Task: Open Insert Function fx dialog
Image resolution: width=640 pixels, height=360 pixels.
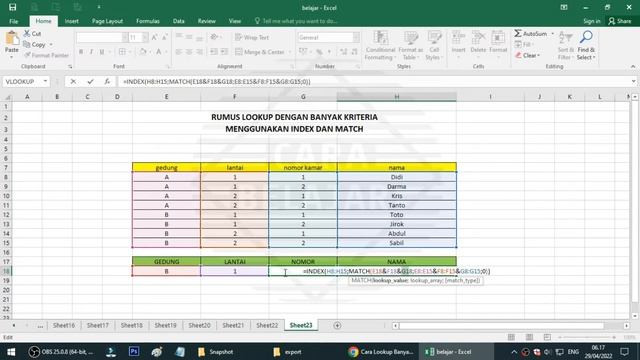Action: [x=107, y=82]
